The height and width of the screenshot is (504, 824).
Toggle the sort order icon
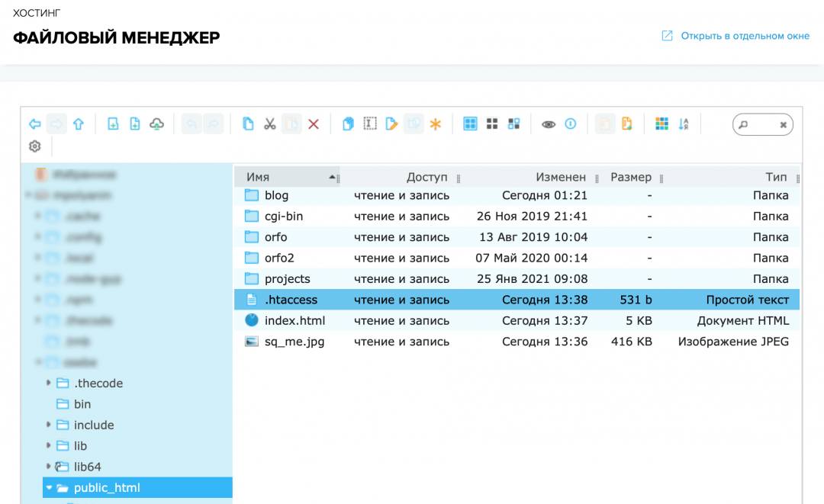(684, 124)
